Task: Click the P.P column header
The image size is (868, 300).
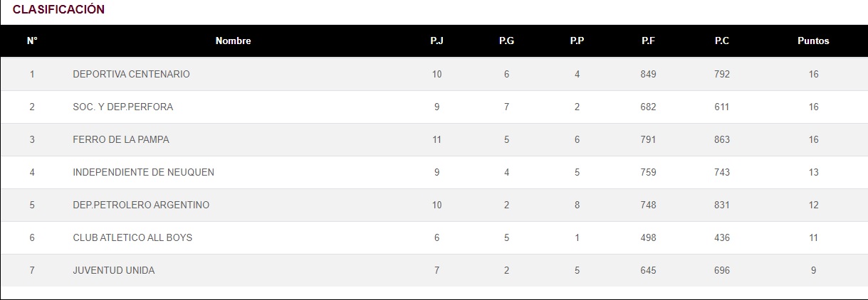Action: tap(577, 41)
